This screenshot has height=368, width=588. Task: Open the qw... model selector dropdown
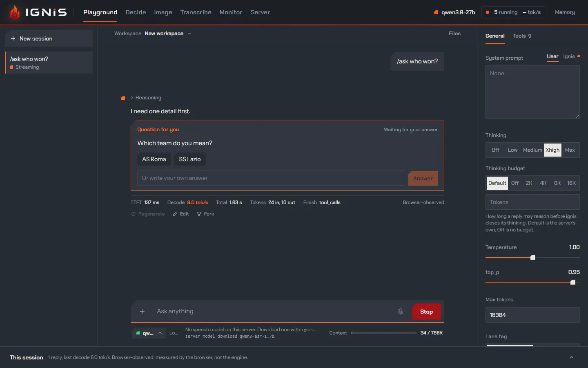149,333
